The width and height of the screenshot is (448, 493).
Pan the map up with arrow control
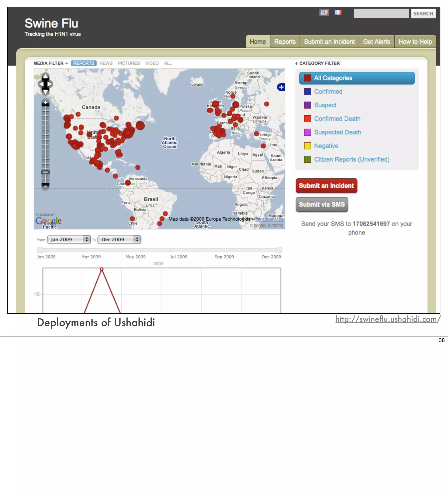click(45, 76)
